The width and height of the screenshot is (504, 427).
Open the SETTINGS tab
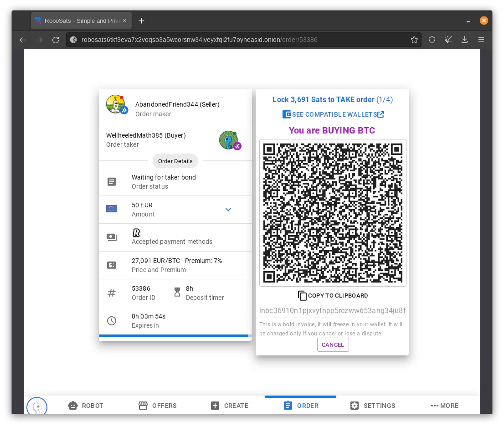pyautogui.click(x=373, y=406)
